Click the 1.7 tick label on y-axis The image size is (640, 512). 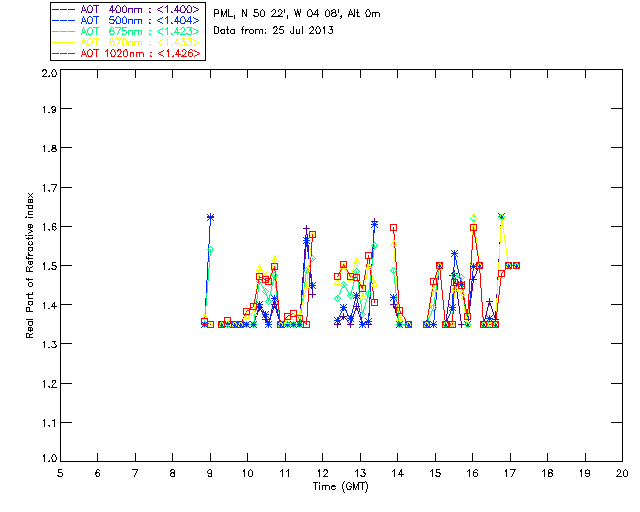[x=49, y=188]
